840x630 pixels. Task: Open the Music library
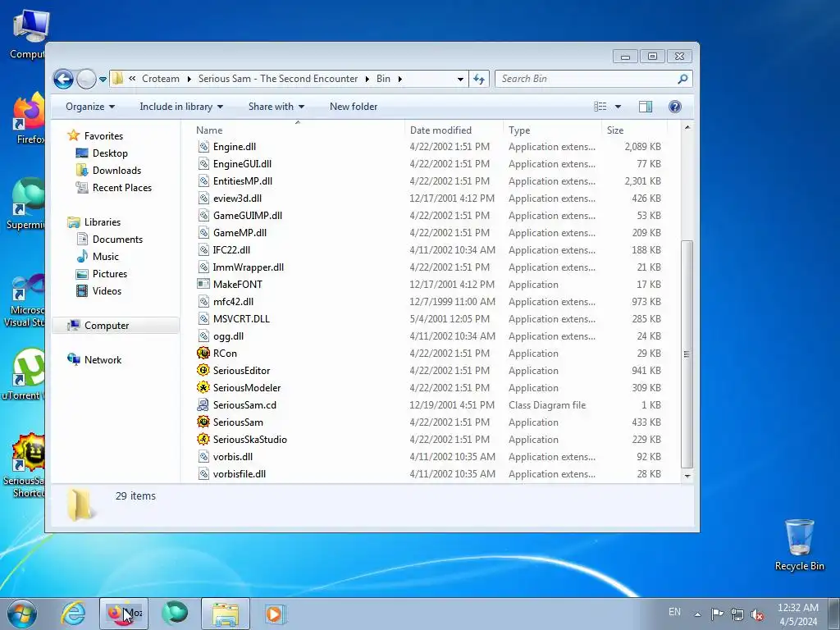pyautogui.click(x=106, y=257)
